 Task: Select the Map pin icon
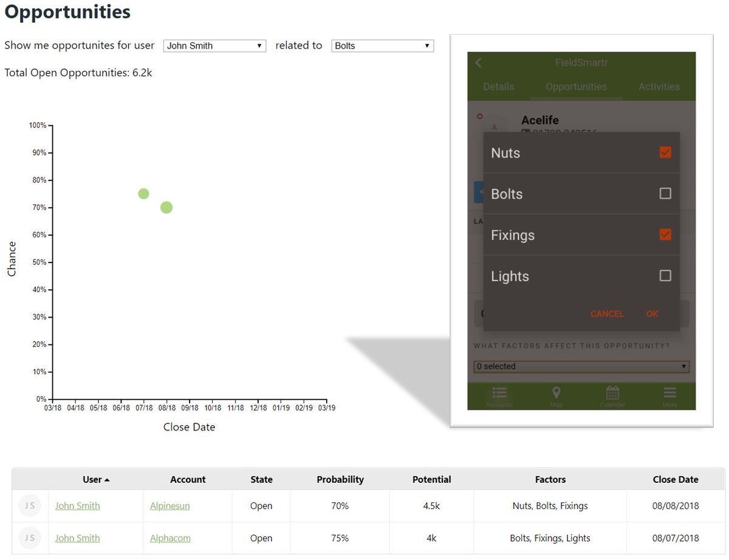[556, 394]
